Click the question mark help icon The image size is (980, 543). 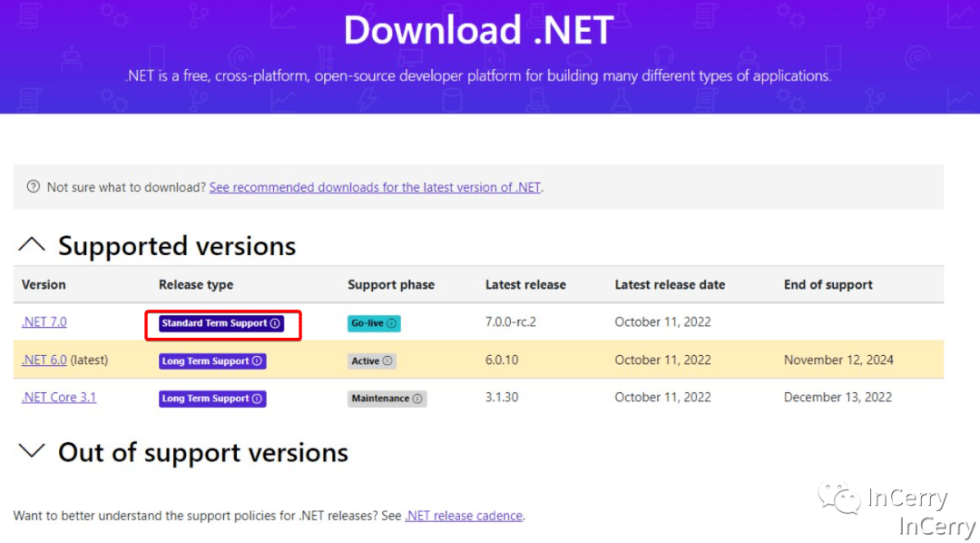click(34, 187)
